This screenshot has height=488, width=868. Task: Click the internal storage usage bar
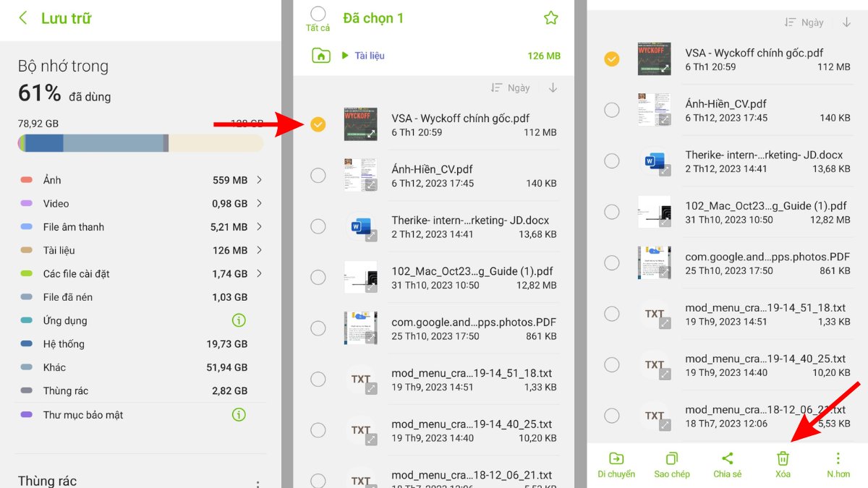tap(140, 143)
